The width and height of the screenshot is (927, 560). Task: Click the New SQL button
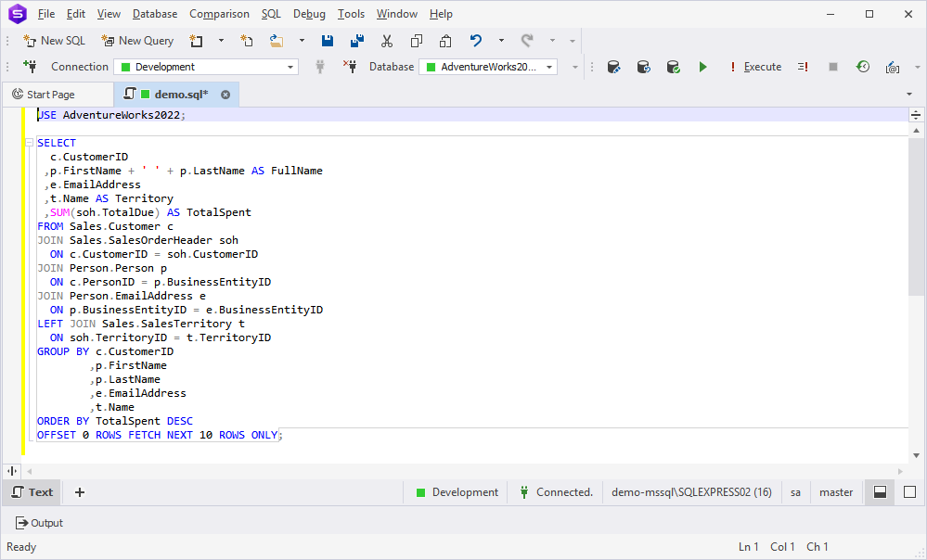(x=54, y=41)
